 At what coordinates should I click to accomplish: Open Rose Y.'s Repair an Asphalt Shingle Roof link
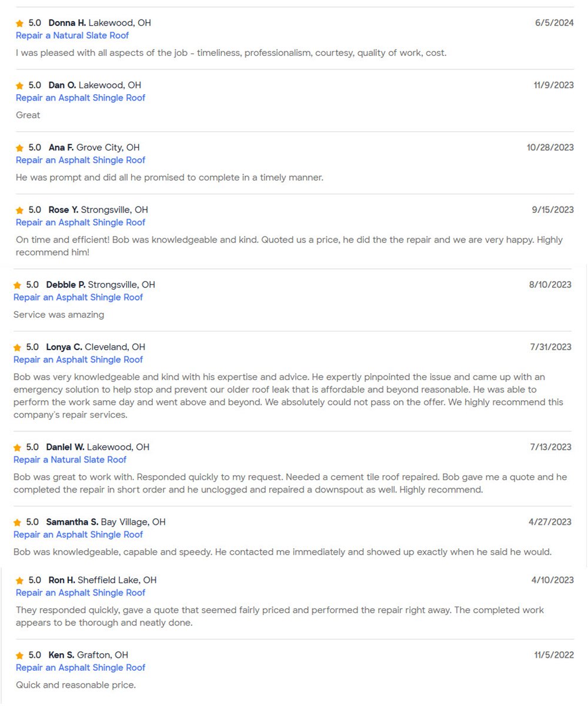pyautogui.click(x=81, y=223)
